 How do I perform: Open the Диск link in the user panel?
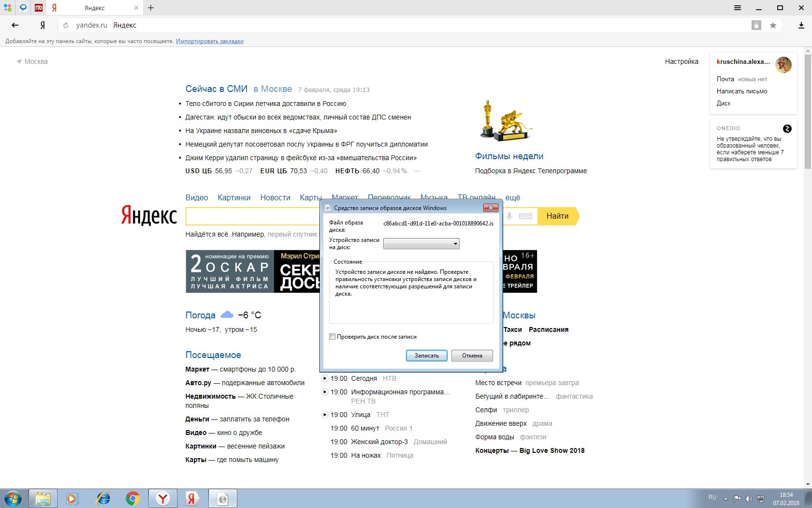click(x=724, y=103)
